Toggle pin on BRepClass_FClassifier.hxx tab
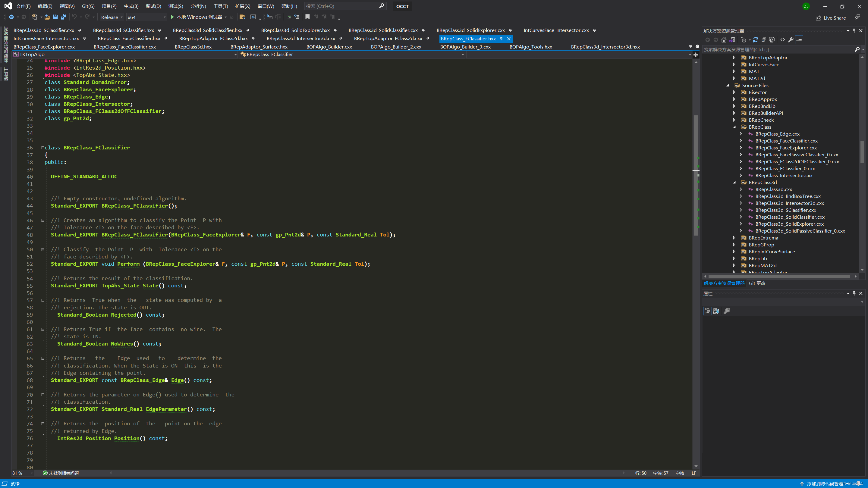 (x=502, y=39)
